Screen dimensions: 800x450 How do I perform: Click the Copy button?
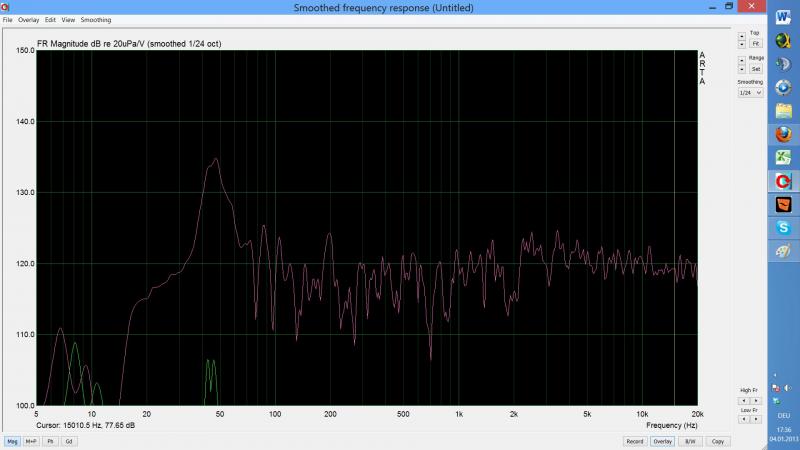717,441
